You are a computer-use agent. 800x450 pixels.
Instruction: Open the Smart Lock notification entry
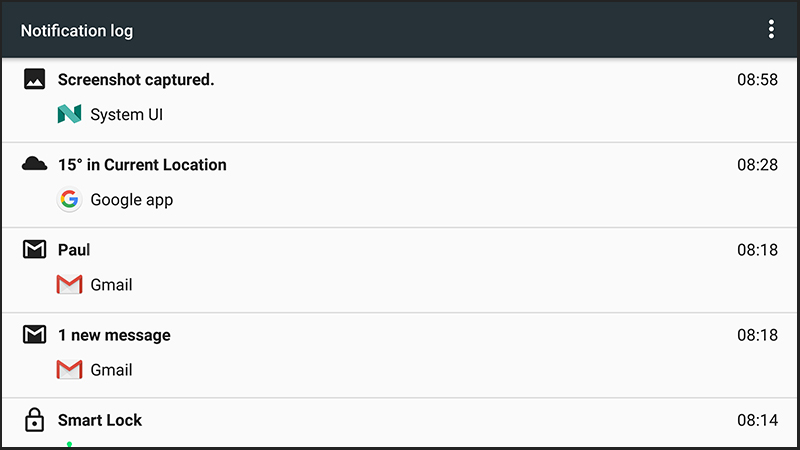(400, 423)
